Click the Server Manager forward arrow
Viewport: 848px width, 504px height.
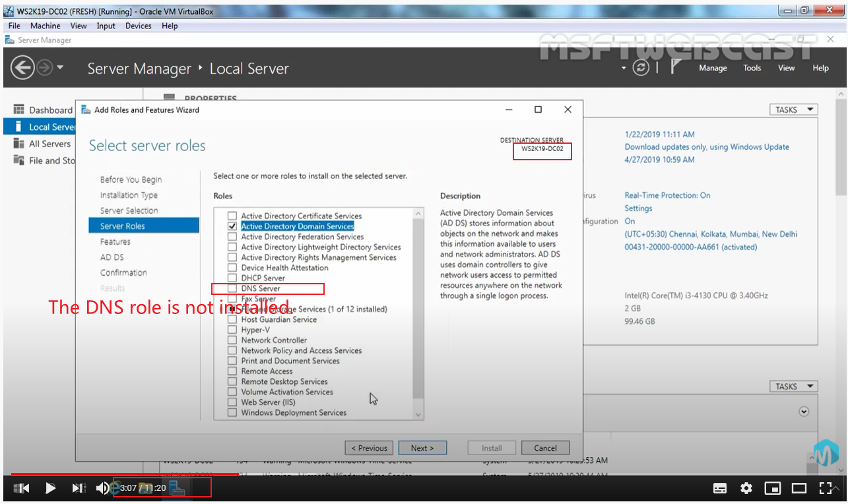coord(44,67)
